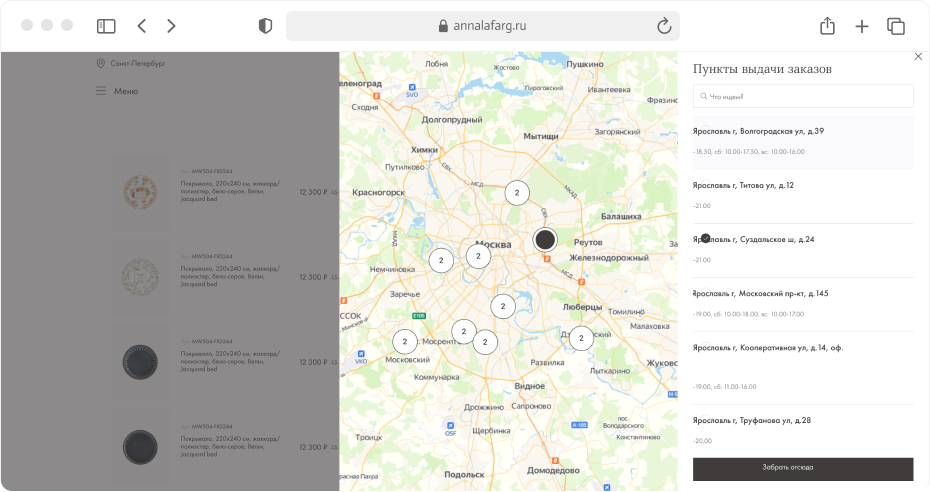Click the Красногорск label on the map

tap(378, 193)
